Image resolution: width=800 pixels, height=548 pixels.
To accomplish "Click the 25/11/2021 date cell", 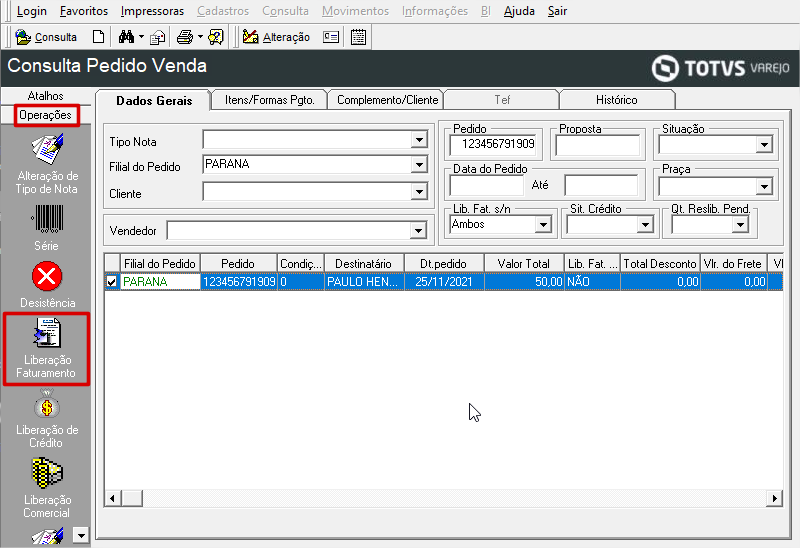I will (444, 282).
